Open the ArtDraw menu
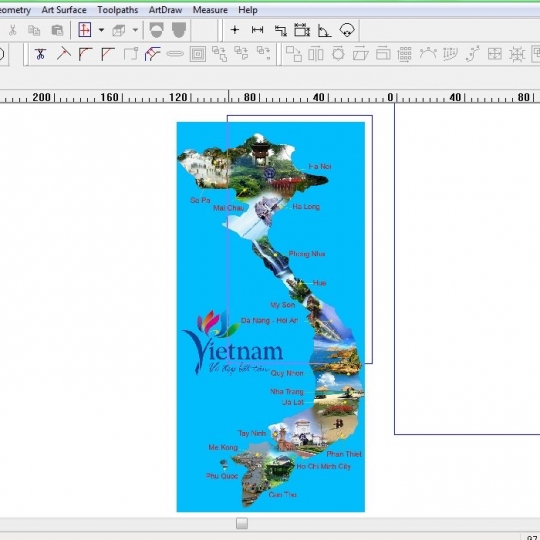 (165, 10)
